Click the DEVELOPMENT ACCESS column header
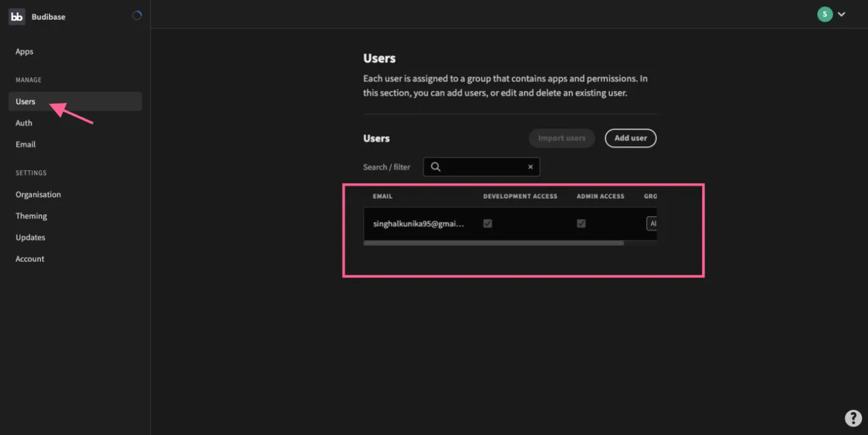This screenshot has height=435, width=868. (520, 196)
